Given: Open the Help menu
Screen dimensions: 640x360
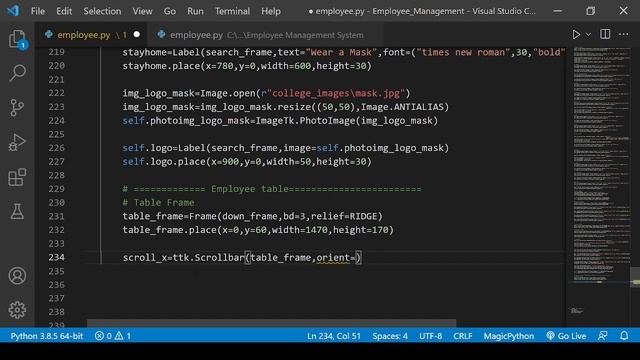Looking at the screenshot, I should (x=271, y=11).
